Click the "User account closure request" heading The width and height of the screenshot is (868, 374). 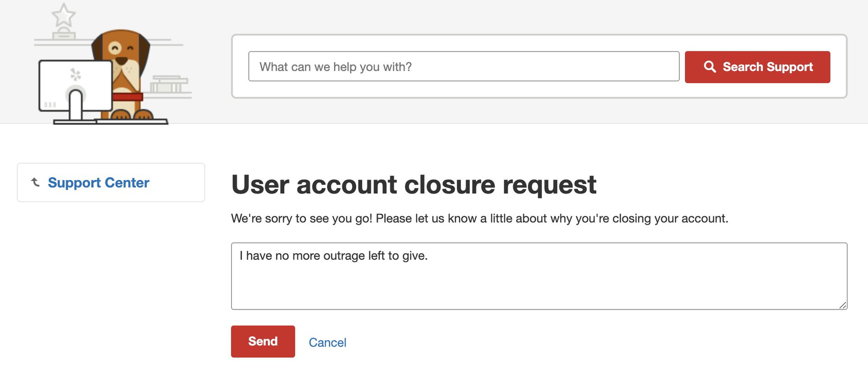(x=414, y=185)
